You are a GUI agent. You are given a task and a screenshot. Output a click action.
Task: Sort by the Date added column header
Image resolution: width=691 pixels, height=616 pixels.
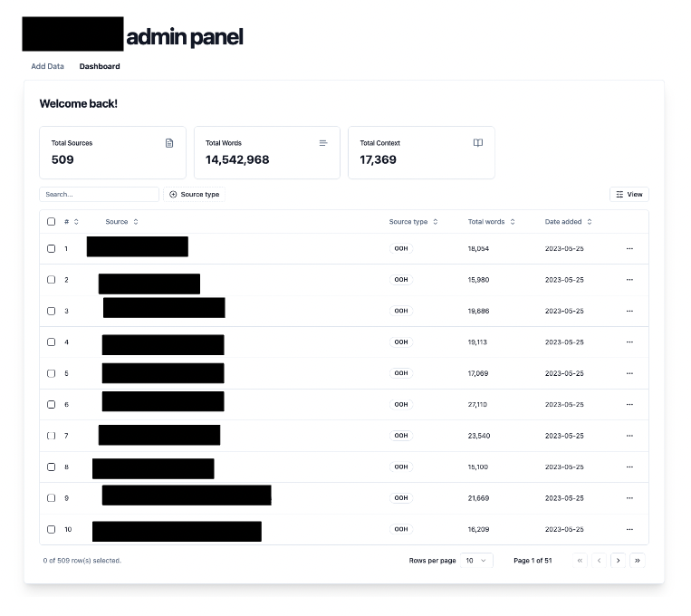pos(568,222)
